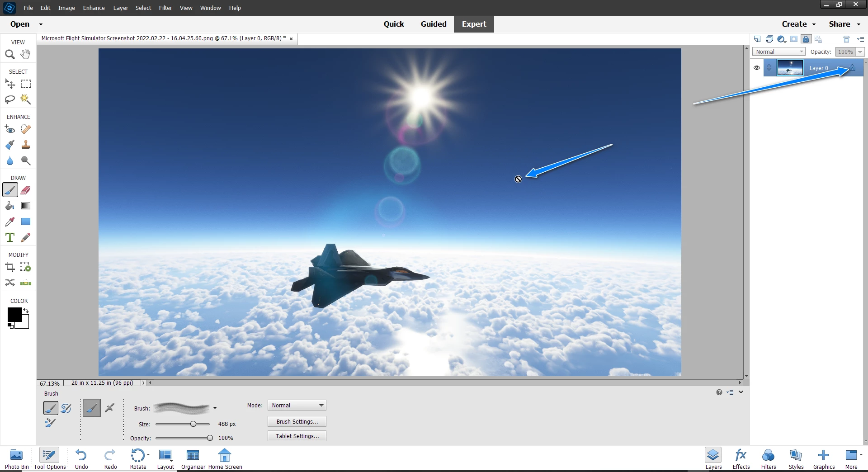The width and height of the screenshot is (868, 472).
Task: Open the Select menu
Action: (143, 8)
